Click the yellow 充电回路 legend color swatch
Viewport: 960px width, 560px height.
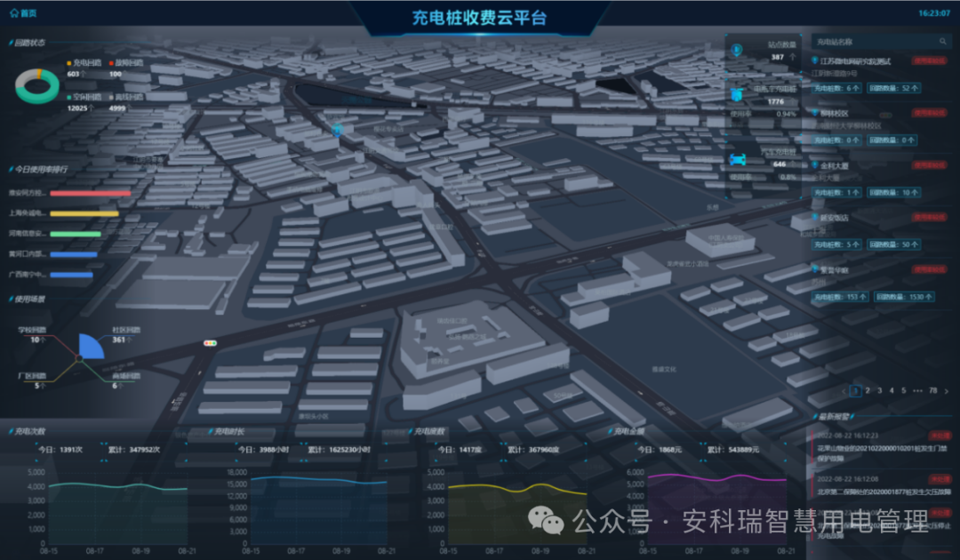69,62
